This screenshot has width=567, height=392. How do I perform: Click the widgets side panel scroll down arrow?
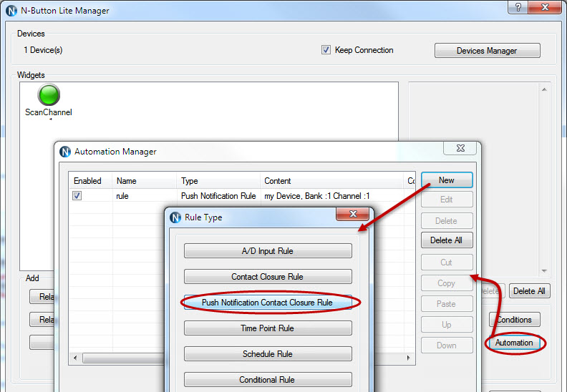544,271
